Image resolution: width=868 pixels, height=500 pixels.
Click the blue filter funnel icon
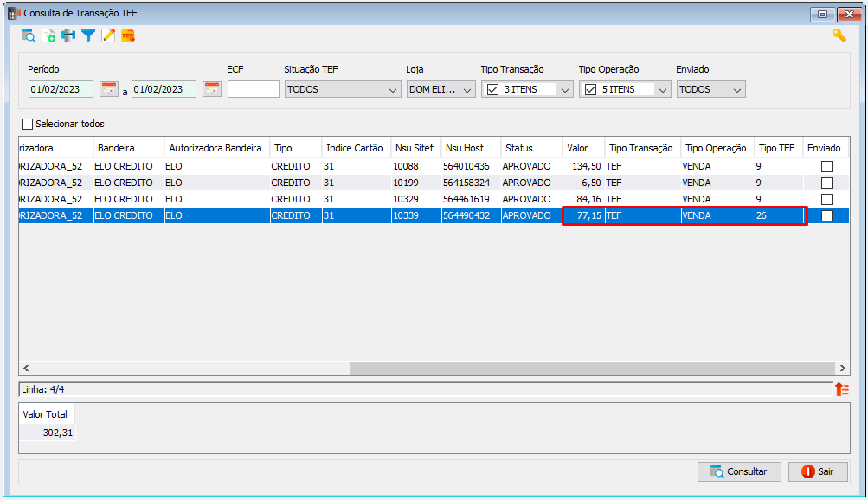click(88, 36)
